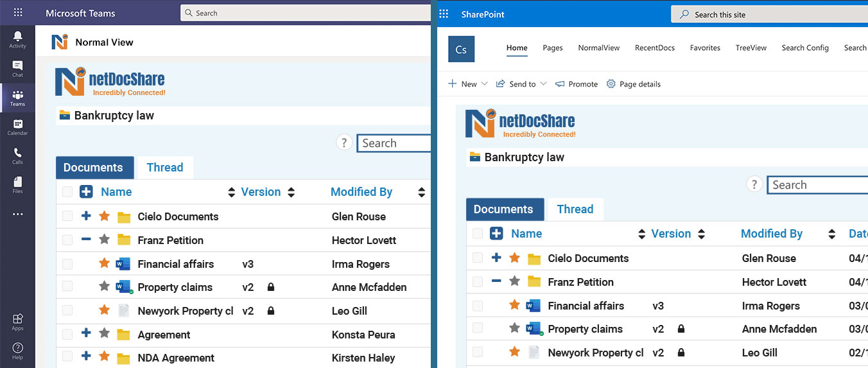Select Teams icon in Teams sidebar
This screenshot has height=368, width=868.
coord(17,98)
